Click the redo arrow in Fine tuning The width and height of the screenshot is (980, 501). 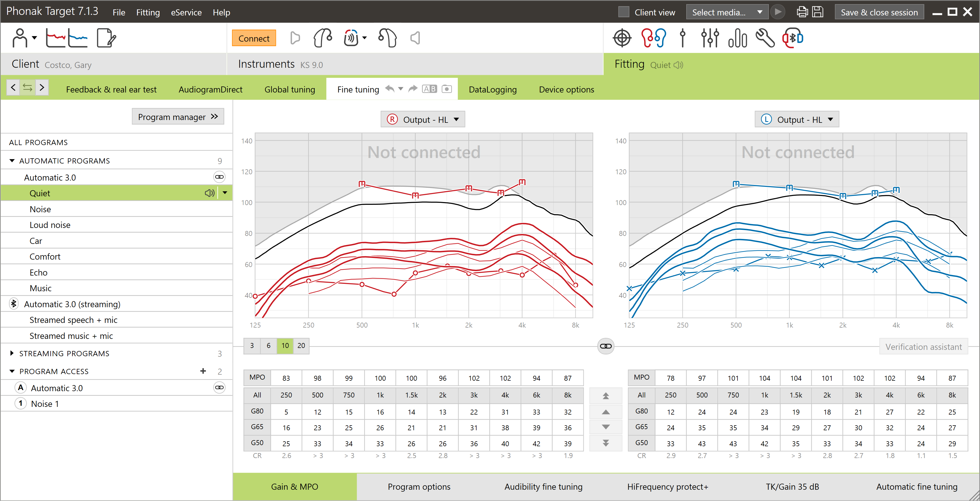point(413,89)
